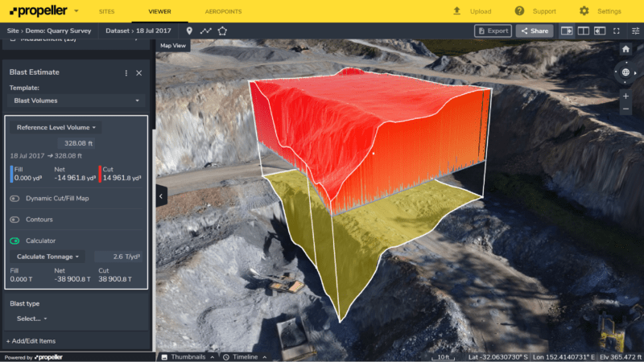Select the split-screen compare layout icon
Viewport: 644px width, 362px height.
[x=583, y=31]
